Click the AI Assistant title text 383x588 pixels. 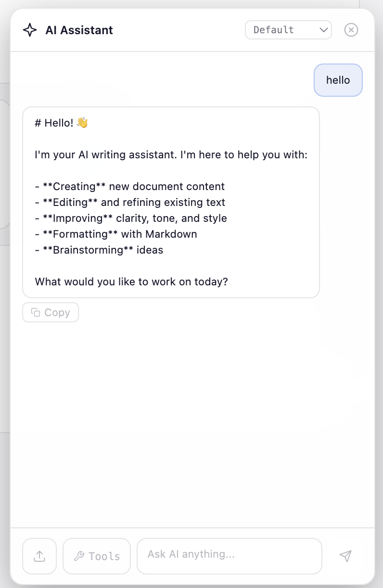(x=79, y=30)
